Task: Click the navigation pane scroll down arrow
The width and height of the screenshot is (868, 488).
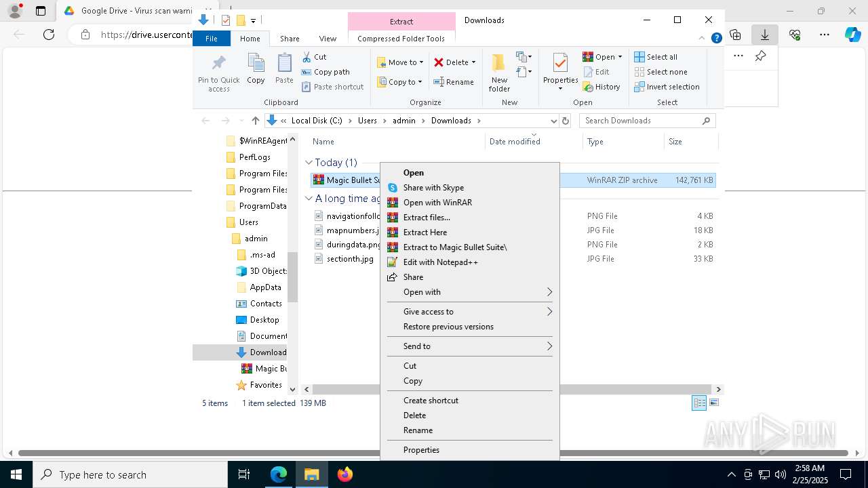Action: 293,389
